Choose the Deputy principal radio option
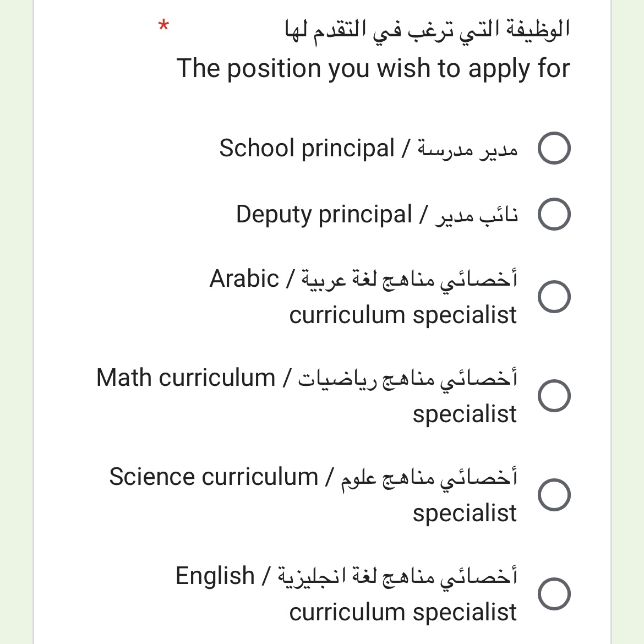This screenshot has width=644, height=644. [x=554, y=214]
